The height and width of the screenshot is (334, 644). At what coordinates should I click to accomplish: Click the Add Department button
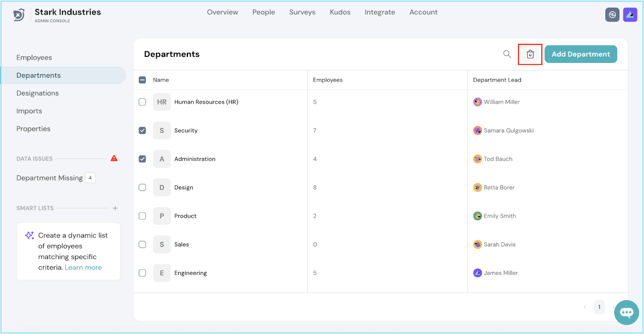[581, 54]
